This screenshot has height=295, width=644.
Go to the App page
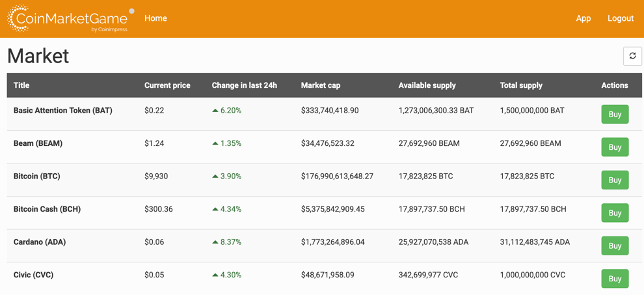tap(583, 18)
